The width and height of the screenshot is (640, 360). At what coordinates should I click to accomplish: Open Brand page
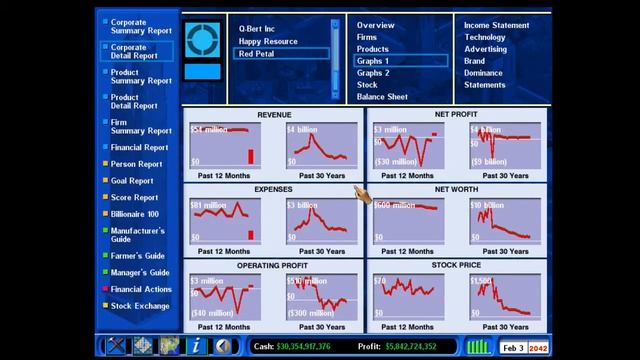pos(474,61)
